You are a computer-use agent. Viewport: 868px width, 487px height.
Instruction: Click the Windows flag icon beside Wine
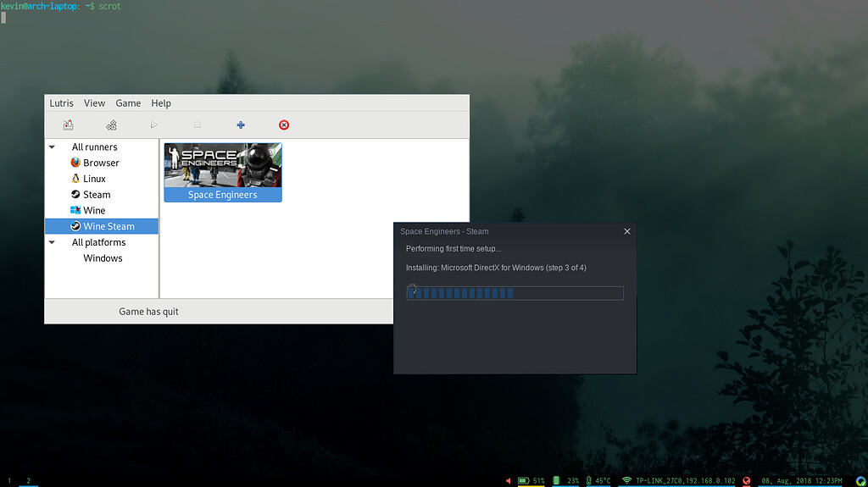tap(75, 210)
